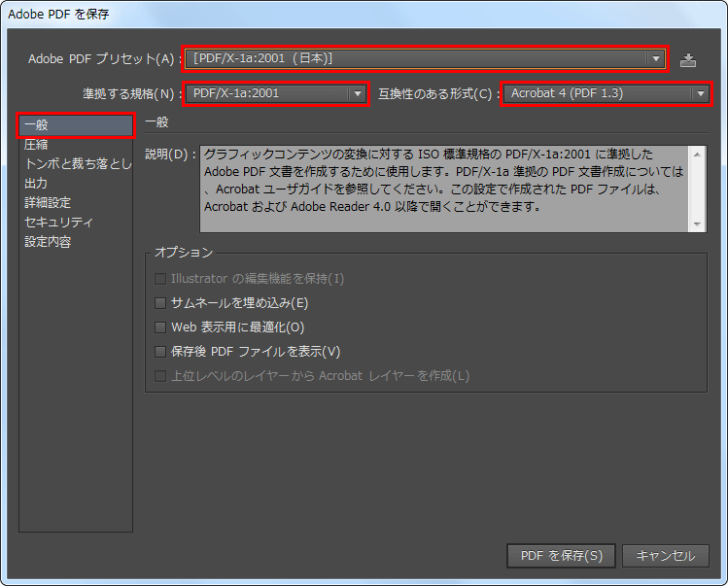Viewport: 728px width, 586px height.
Task: Click the description box scroll up arrow
Action: tap(697, 155)
